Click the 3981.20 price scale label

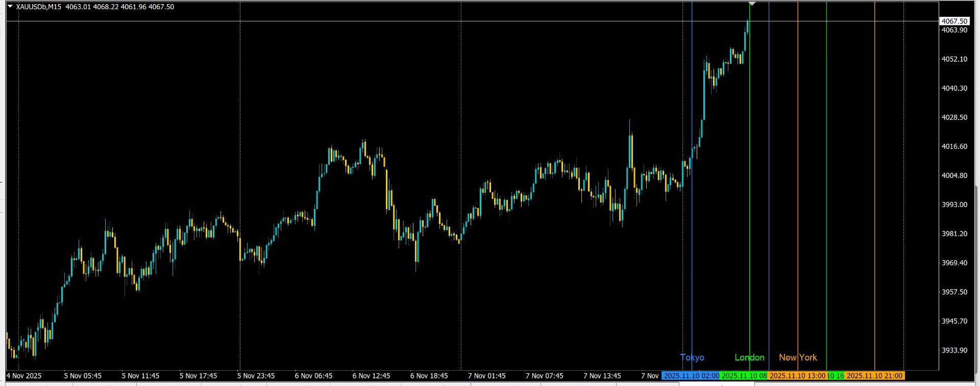(954, 234)
